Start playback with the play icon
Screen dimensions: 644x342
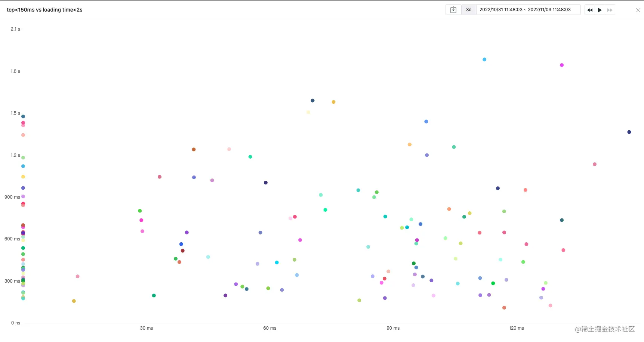600,10
